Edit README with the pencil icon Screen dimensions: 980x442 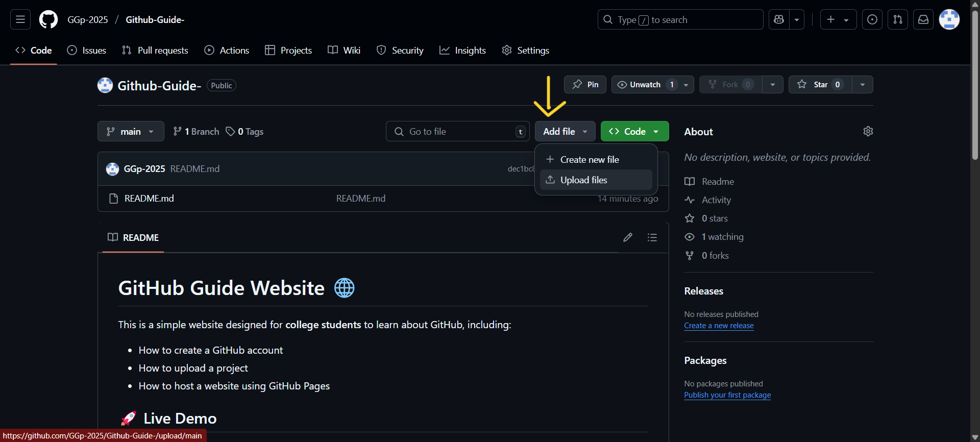click(628, 237)
